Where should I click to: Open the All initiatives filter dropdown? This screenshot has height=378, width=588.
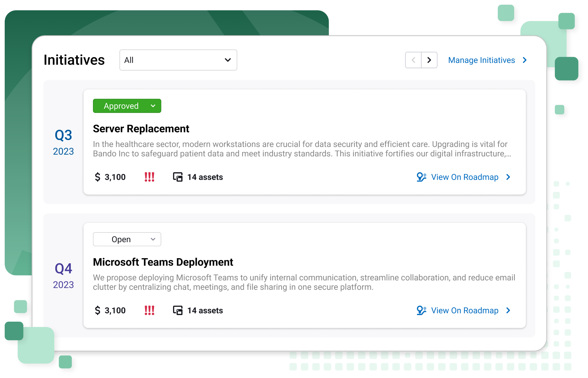[178, 60]
